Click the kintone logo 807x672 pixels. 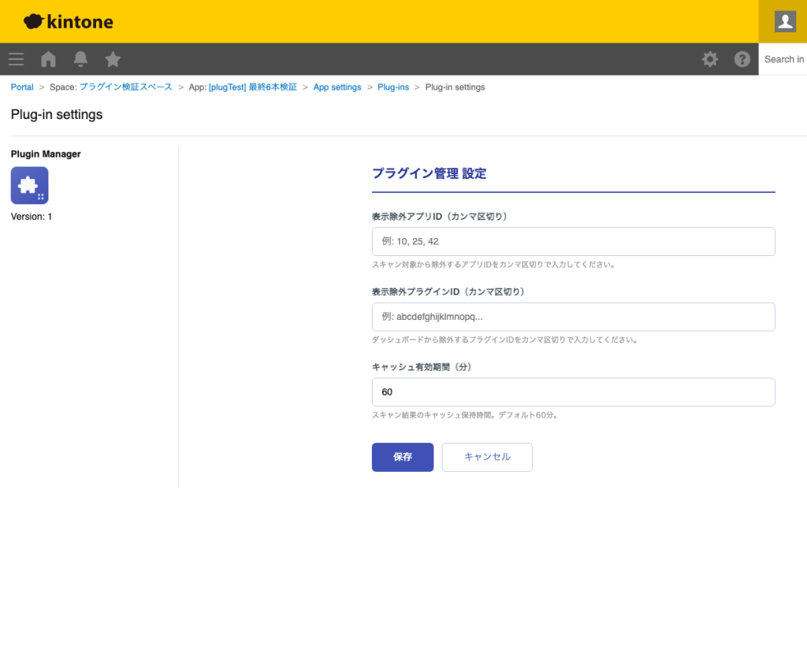68,21
